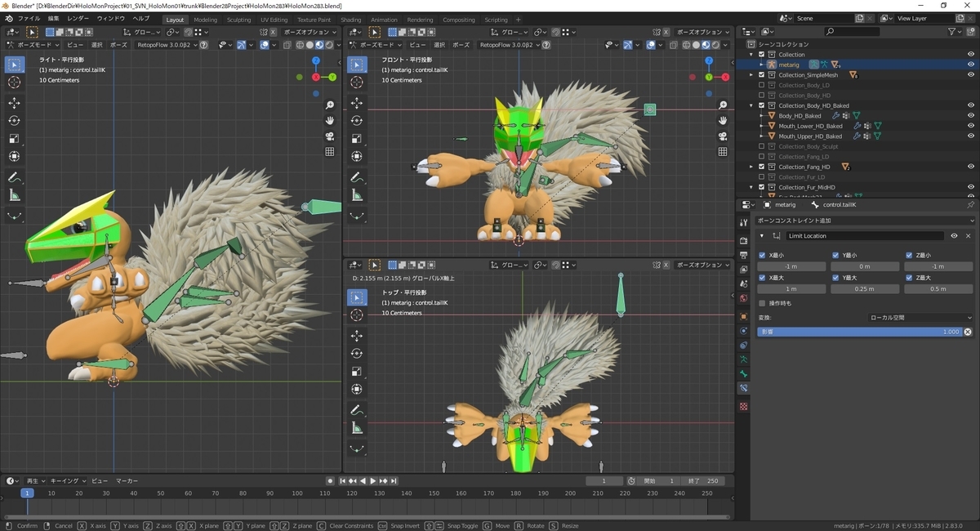Image resolution: width=980 pixels, height=531 pixels.
Task: Select the Breakdowner pose tool in left viewport
Action: [x=15, y=216]
